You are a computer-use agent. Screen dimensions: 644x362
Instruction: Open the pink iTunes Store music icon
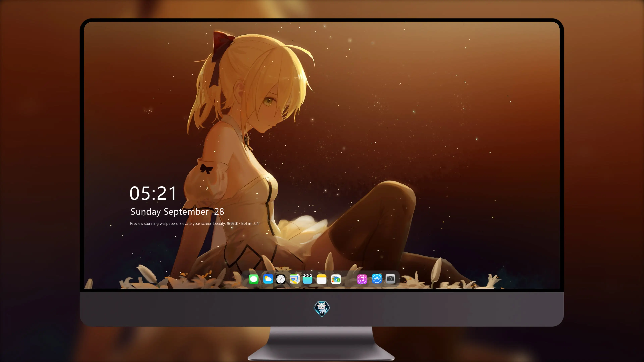(x=362, y=279)
